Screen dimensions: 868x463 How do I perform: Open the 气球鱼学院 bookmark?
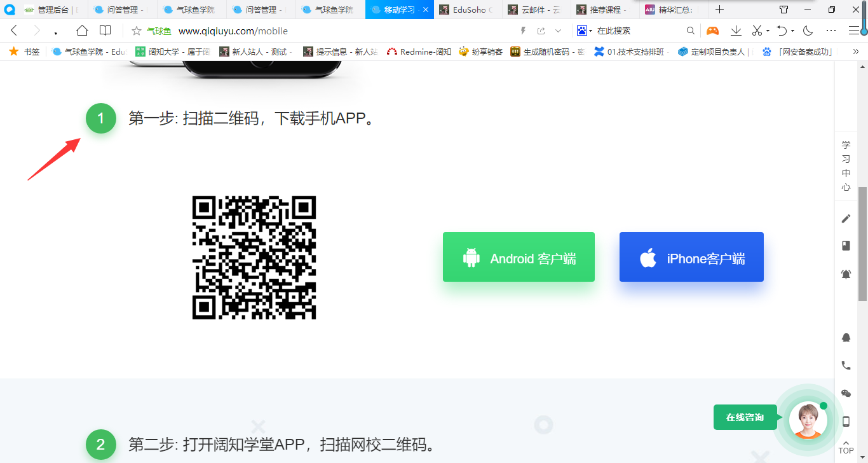(x=89, y=52)
